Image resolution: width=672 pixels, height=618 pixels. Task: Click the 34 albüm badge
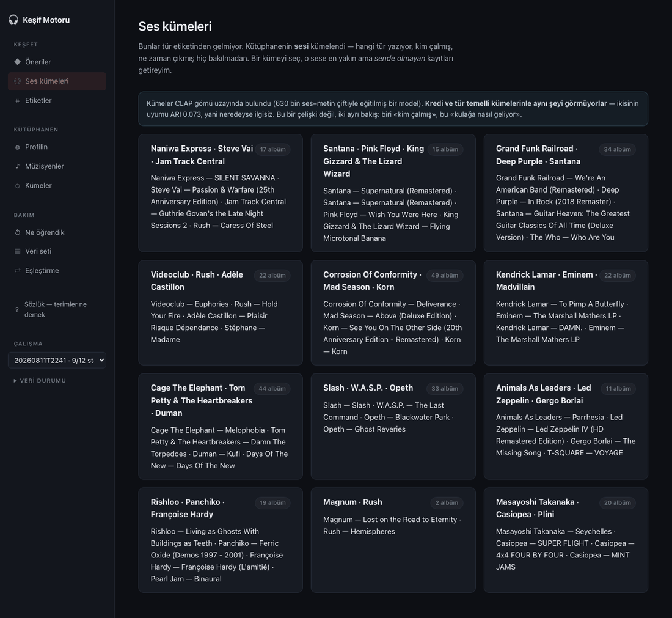pyautogui.click(x=617, y=149)
